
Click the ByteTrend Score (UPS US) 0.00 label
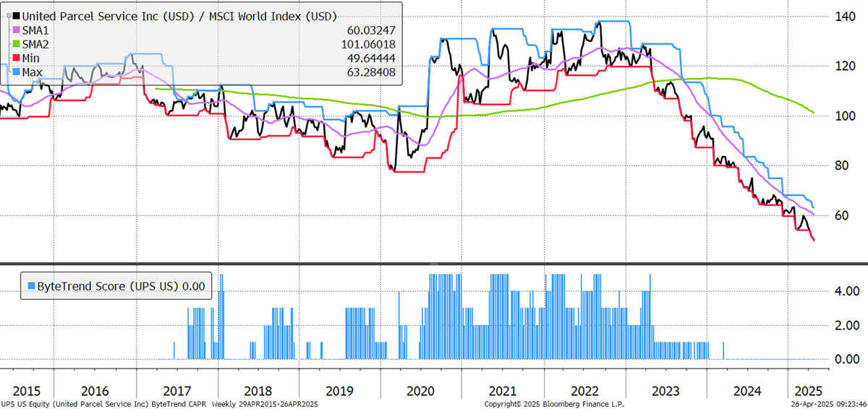119,285
